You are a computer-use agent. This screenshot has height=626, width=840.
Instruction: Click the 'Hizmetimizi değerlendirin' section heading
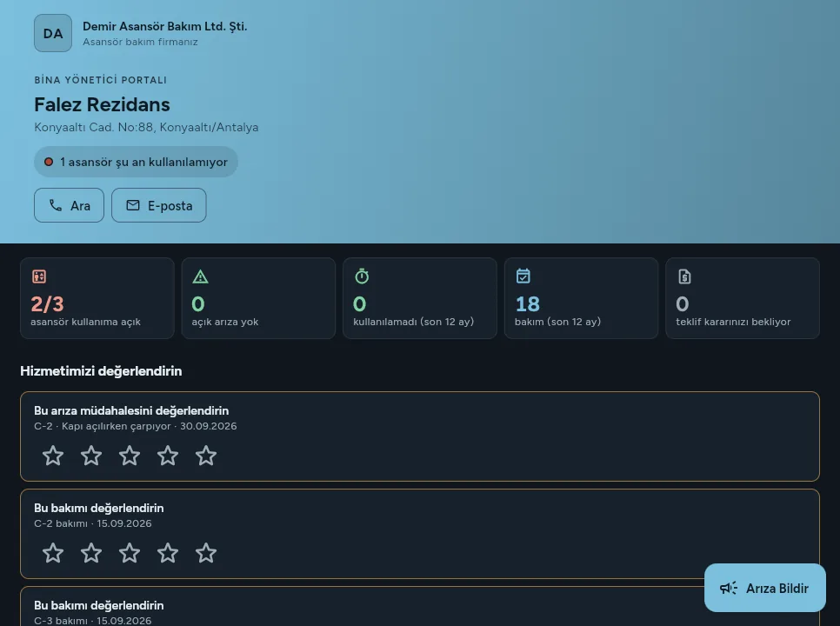[101, 371]
